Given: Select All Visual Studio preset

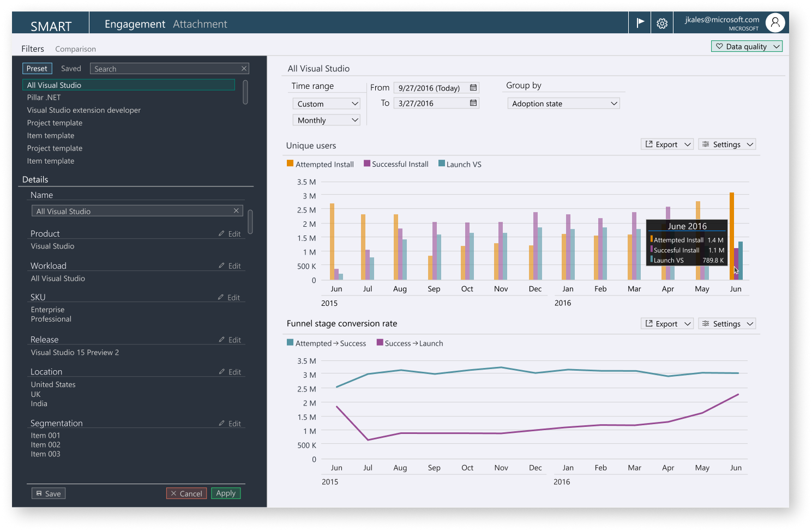Looking at the screenshot, I should (x=129, y=85).
